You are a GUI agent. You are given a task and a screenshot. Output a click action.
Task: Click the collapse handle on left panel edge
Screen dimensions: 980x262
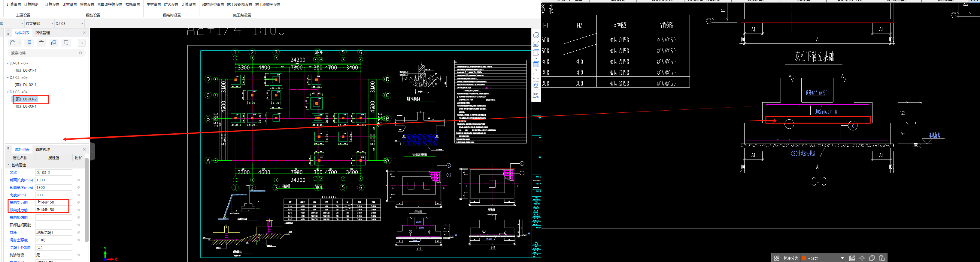point(92,151)
